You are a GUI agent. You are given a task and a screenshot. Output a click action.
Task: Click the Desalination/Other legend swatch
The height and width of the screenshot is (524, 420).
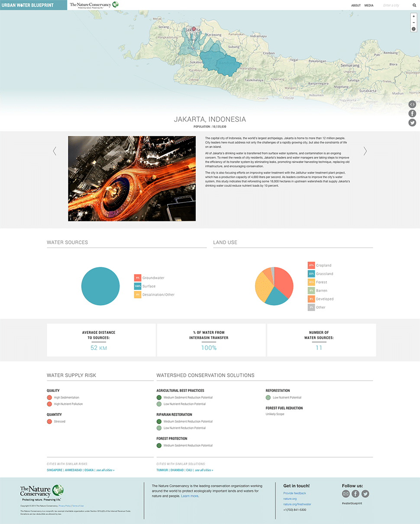tap(137, 294)
